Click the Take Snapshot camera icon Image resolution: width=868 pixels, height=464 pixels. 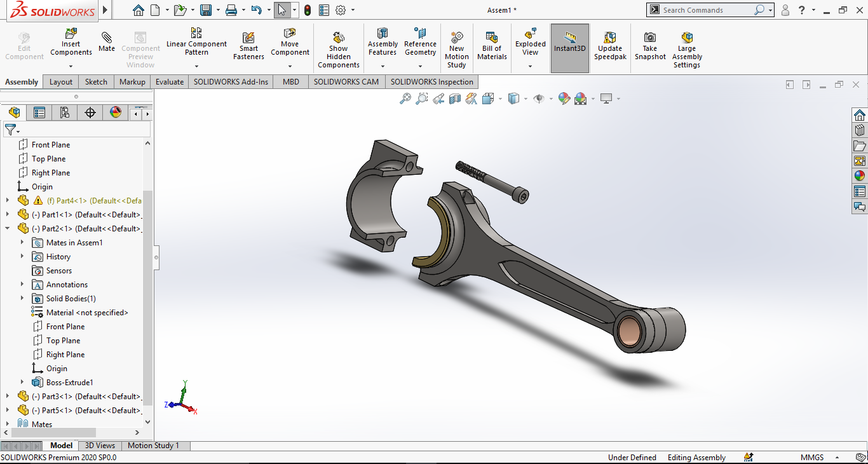650,46
